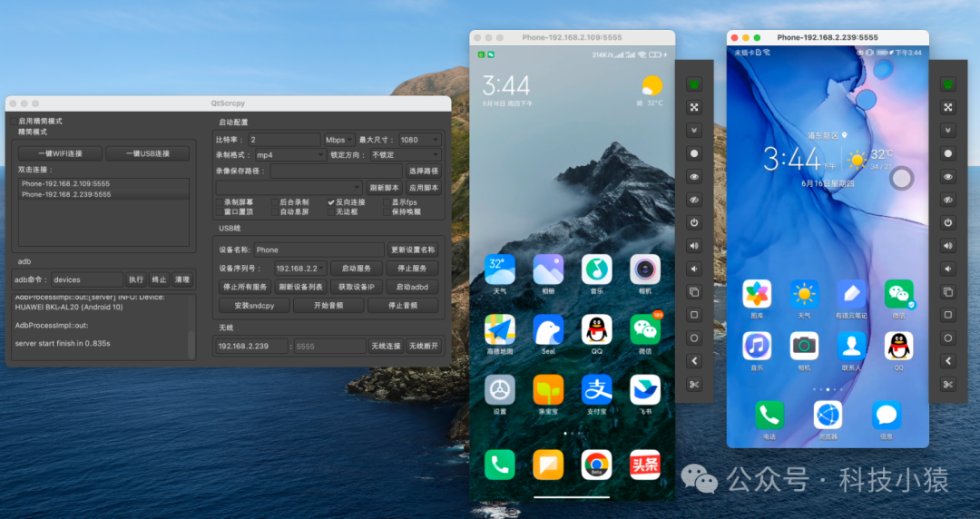Tick the 启用精简模式 checkbox
This screenshot has height=519, width=980.
[x=14, y=121]
